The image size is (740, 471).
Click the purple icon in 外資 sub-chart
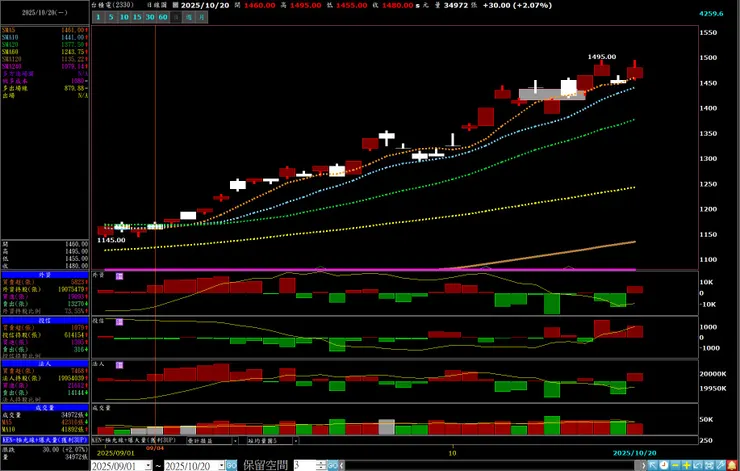[119, 276]
